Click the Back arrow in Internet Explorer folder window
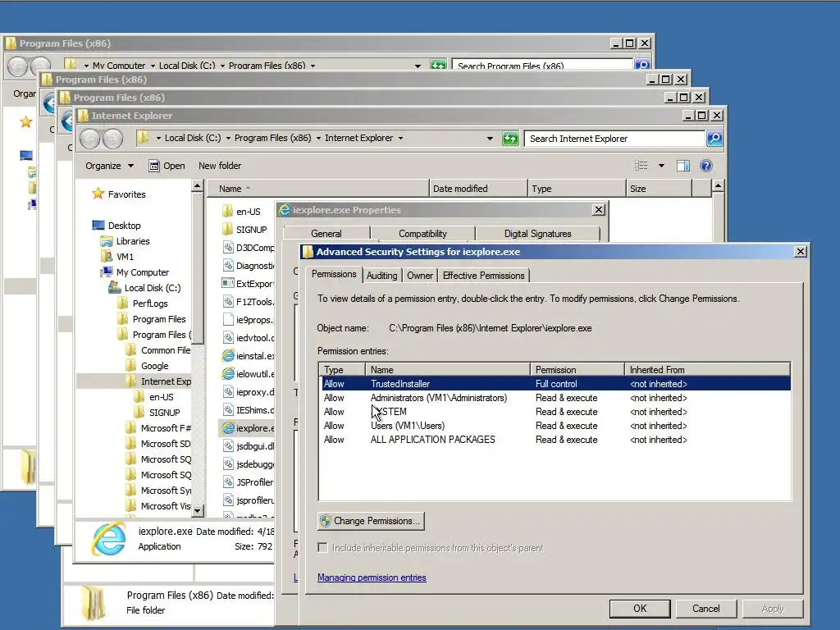The width and height of the screenshot is (840, 630). click(x=90, y=139)
